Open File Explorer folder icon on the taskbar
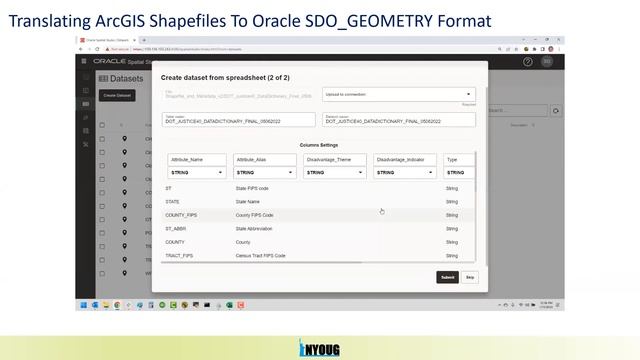The width and height of the screenshot is (640, 360). tap(106, 305)
